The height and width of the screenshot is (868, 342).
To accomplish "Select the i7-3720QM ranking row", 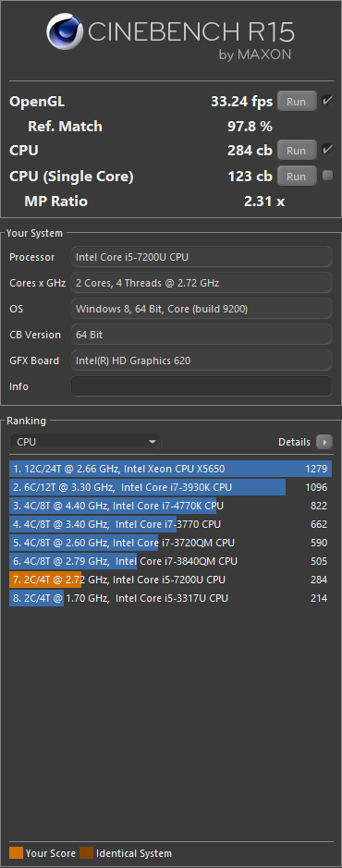I will 170,543.
